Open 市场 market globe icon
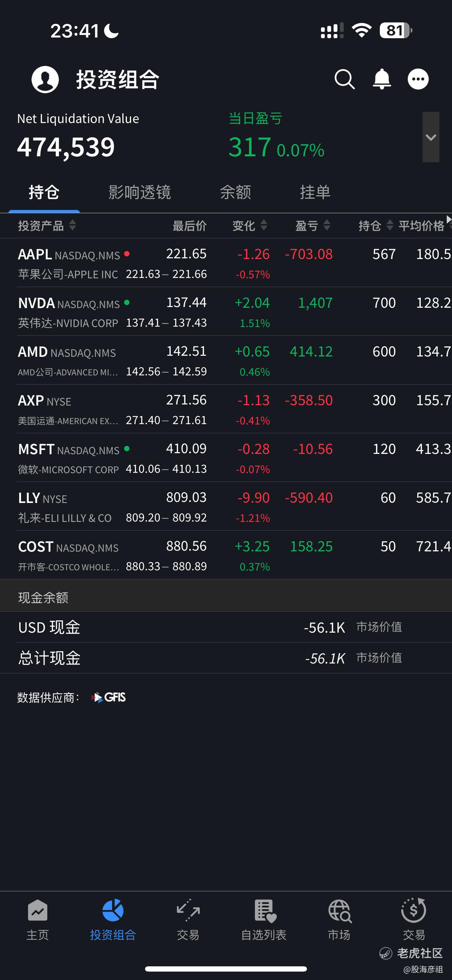The height and width of the screenshot is (980, 452). (x=340, y=911)
